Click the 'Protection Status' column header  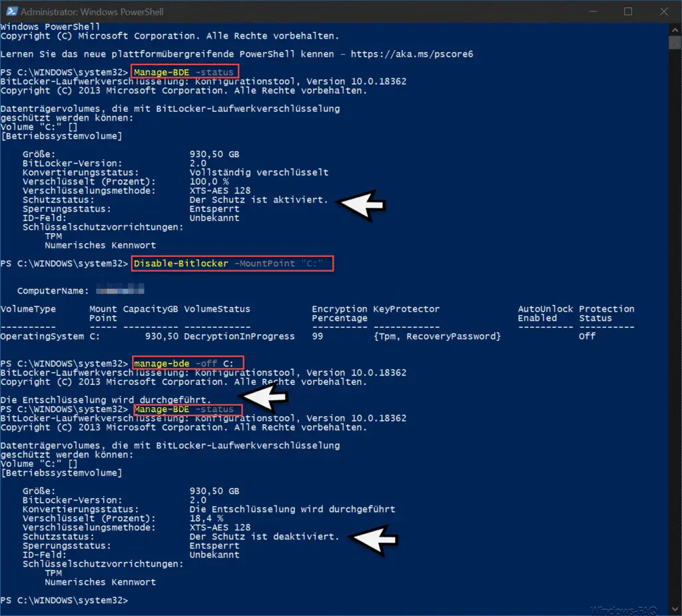pyautogui.click(x=606, y=313)
